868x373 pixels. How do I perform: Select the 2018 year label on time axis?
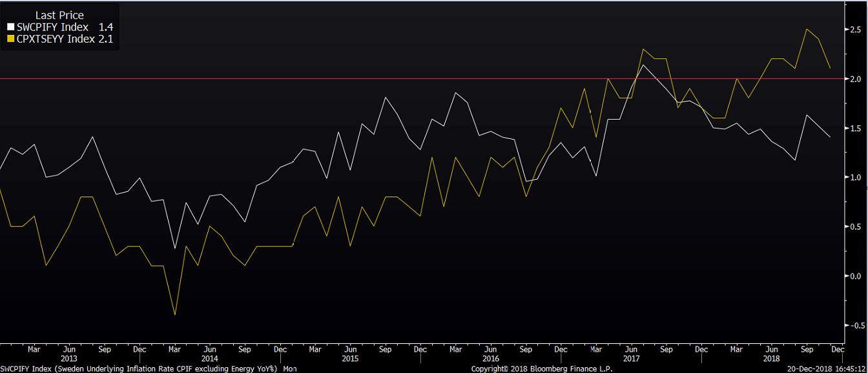(x=772, y=358)
